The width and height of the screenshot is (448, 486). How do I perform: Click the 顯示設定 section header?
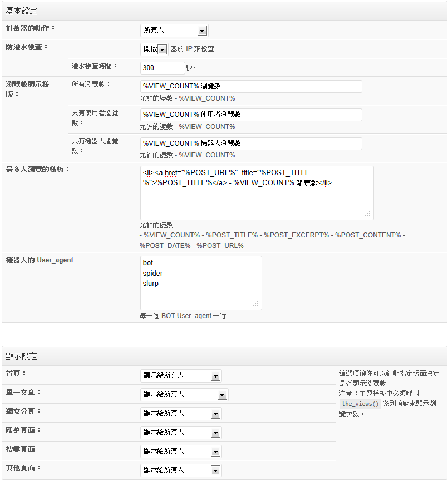tap(21, 356)
